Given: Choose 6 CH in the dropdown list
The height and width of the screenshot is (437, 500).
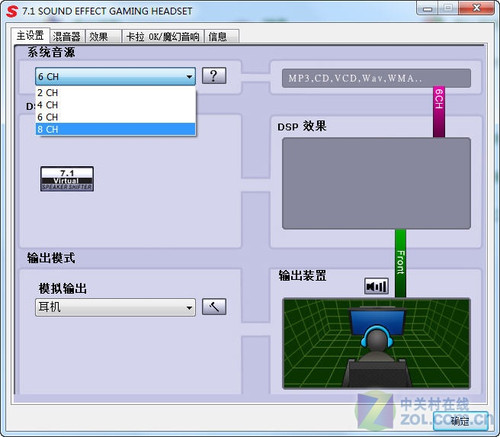Looking at the screenshot, I should pos(115,117).
